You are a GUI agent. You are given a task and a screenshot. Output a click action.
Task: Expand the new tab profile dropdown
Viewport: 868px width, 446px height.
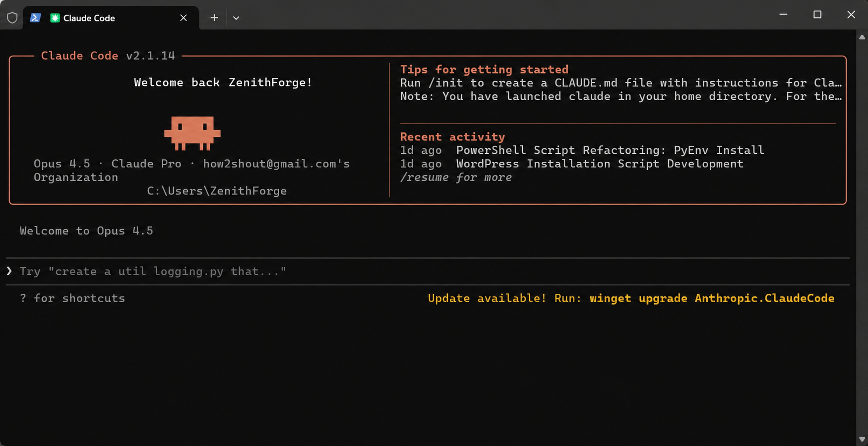click(236, 18)
